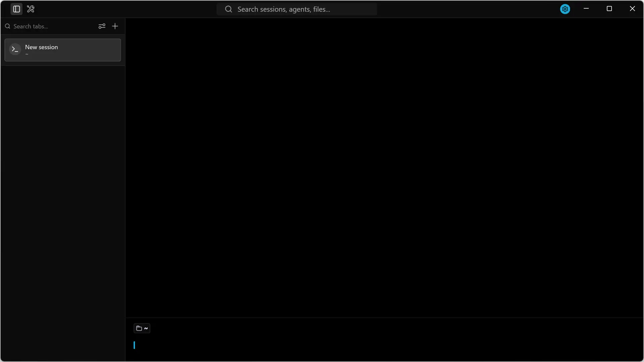Maximize the window
The image size is (644, 362).
click(609, 9)
